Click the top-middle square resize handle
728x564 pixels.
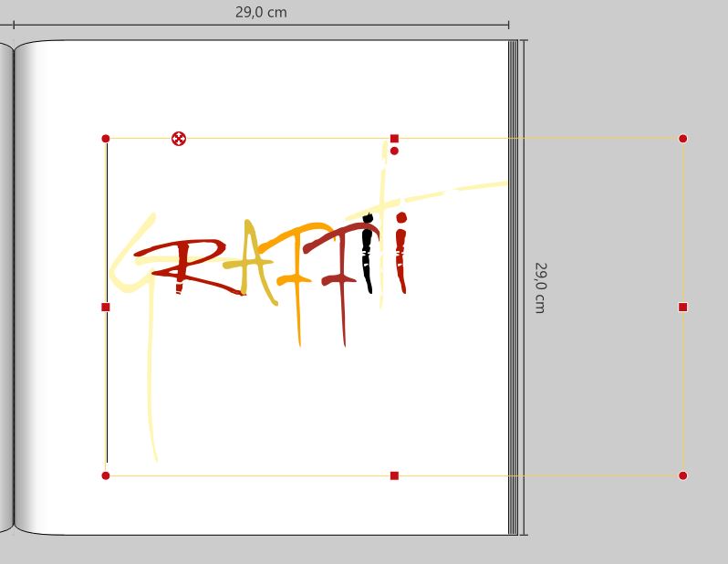pos(394,139)
